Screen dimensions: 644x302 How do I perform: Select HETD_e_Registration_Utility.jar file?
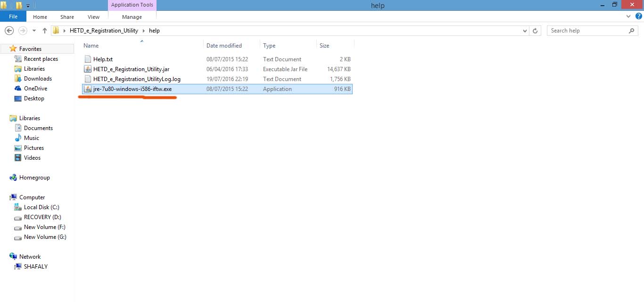point(131,69)
